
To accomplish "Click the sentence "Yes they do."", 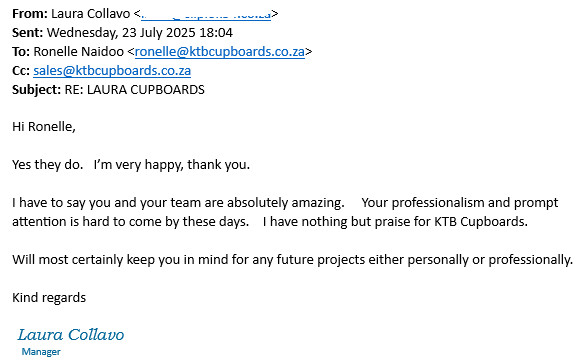I will (48, 165).
